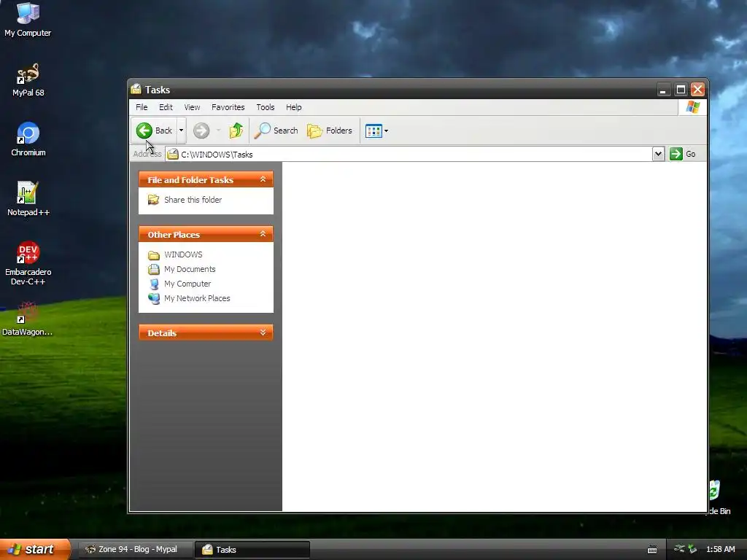Click the rightmost green tray icon by the clock

coord(692,549)
